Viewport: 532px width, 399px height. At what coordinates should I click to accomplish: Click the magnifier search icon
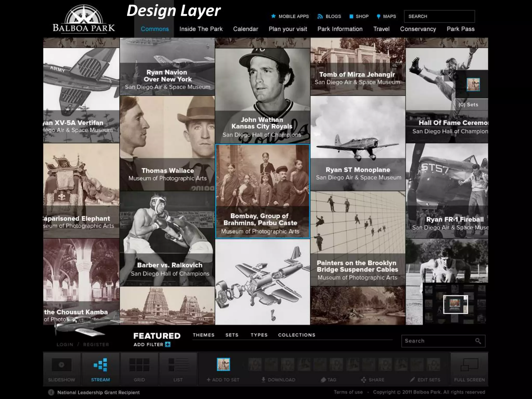pos(478,341)
